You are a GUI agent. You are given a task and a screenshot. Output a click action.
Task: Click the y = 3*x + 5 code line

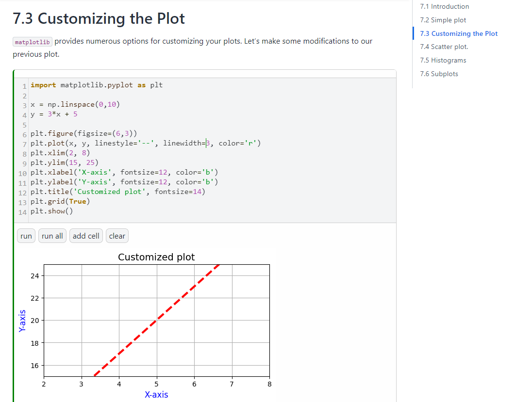tap(54, 114)
